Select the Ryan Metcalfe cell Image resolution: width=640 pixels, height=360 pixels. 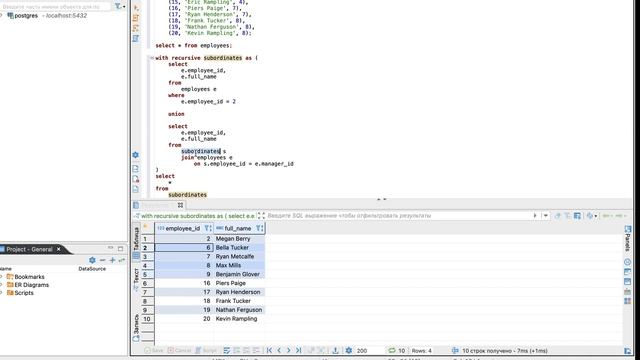[240, 256]
